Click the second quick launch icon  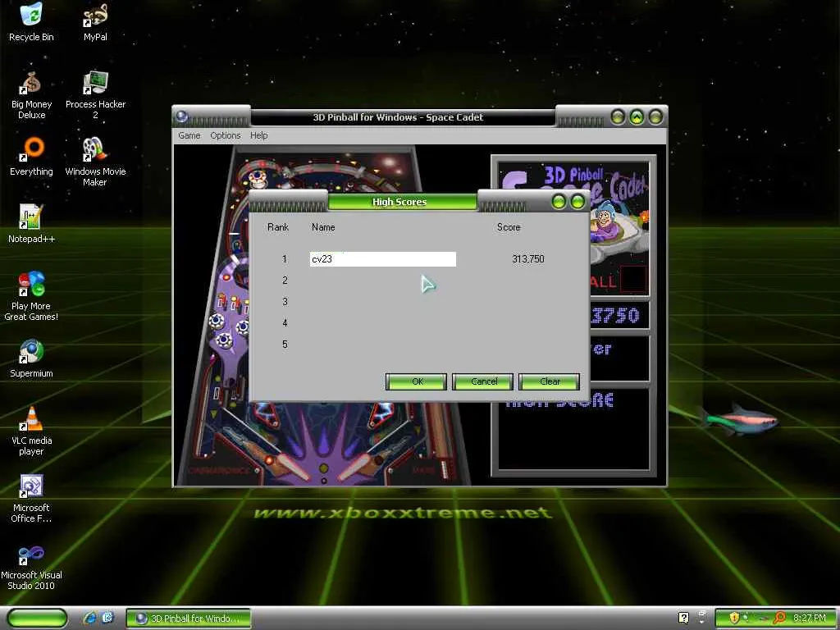(107, 618)
